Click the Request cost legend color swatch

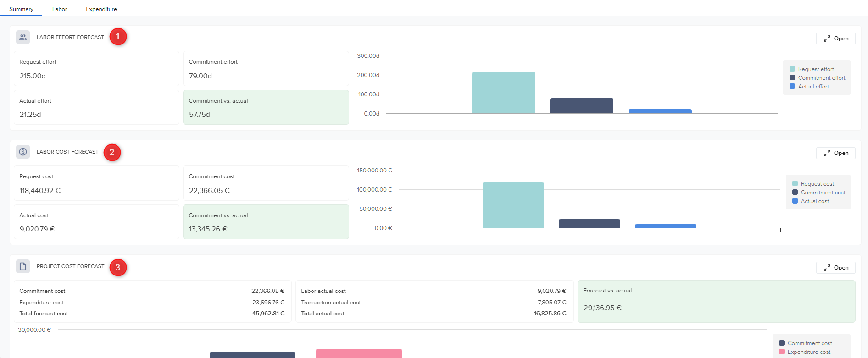click(x=795, y=184)
